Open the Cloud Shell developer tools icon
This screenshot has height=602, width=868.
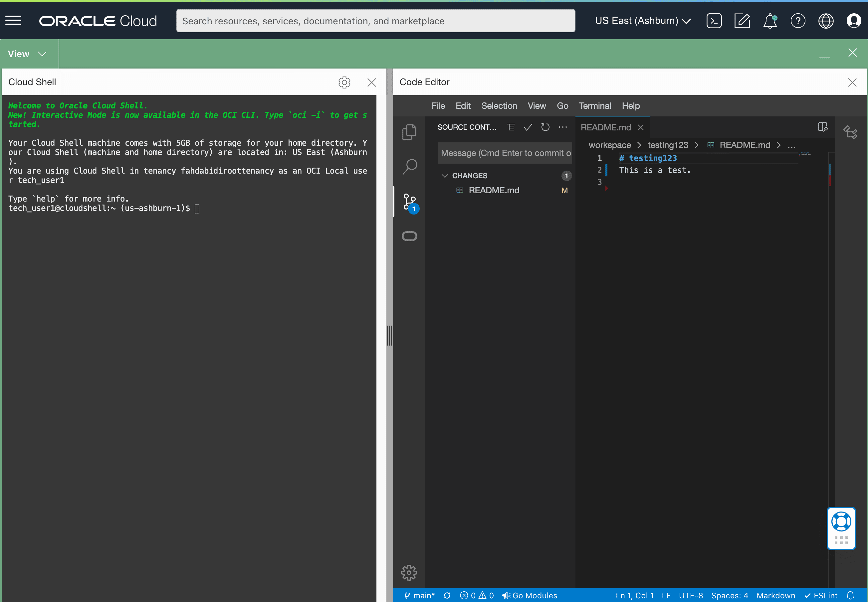(x=714, y=21)
